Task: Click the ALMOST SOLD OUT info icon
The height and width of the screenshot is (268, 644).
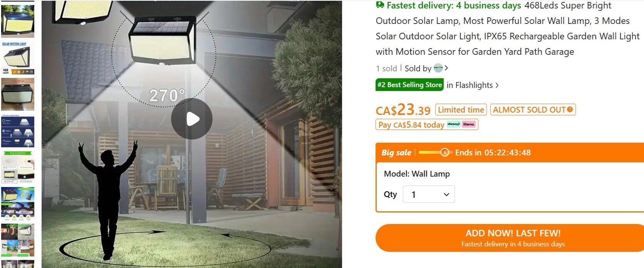Action: (570, 110)
